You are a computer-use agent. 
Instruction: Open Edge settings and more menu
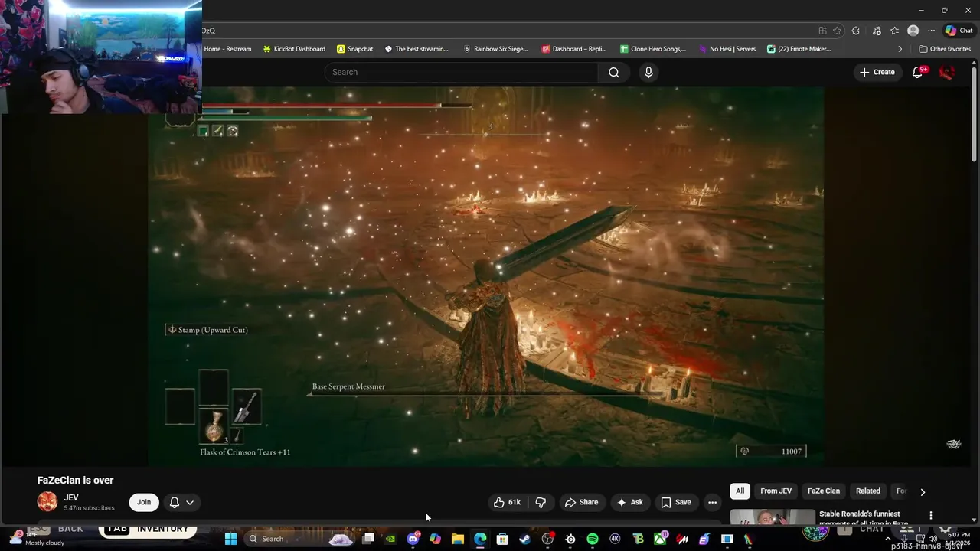[x=931, y=31]
